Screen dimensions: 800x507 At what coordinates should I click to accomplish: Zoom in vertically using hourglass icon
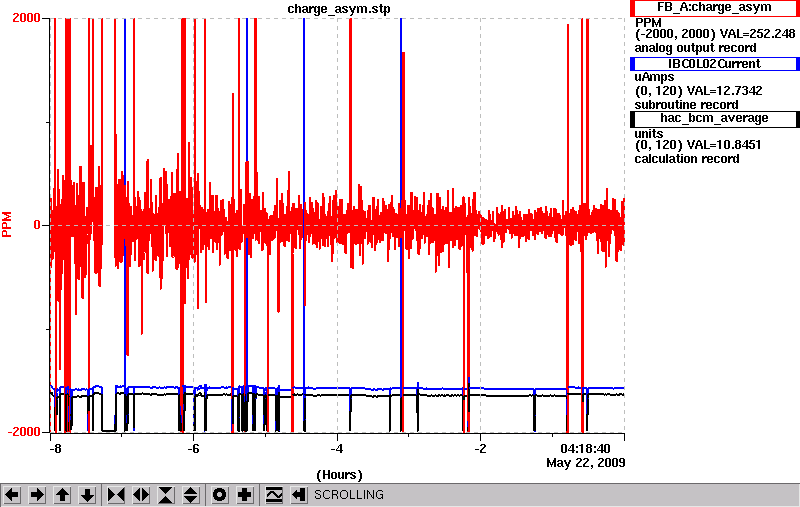[x=166, y=495]
